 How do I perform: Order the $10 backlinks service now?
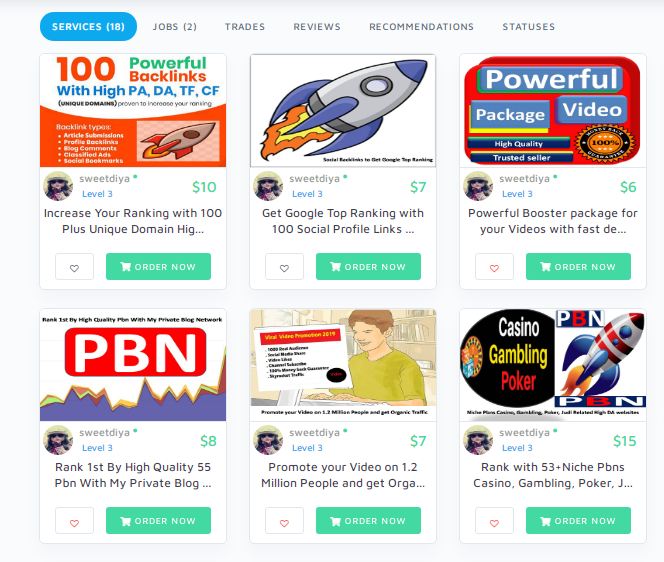coord(158,266)
